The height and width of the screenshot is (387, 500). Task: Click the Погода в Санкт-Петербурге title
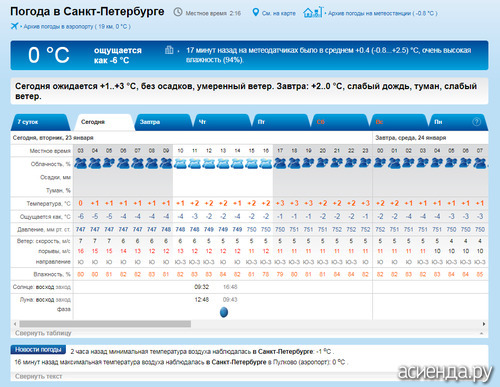coord(87,12)
